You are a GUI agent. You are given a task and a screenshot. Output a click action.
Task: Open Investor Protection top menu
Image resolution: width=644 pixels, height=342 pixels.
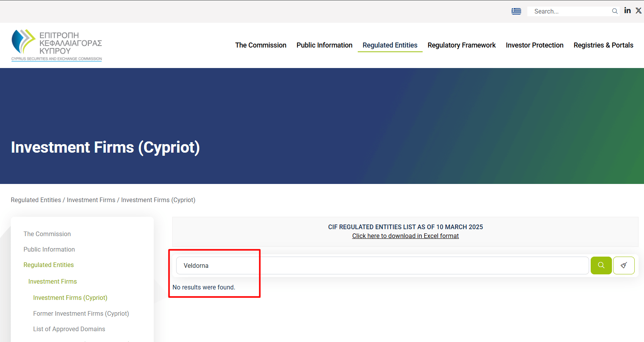click(535, 45)
